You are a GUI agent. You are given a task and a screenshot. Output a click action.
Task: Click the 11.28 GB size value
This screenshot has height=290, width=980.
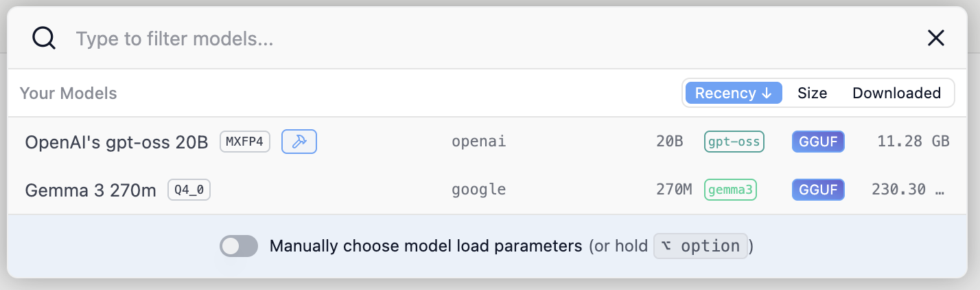[913, 142]
